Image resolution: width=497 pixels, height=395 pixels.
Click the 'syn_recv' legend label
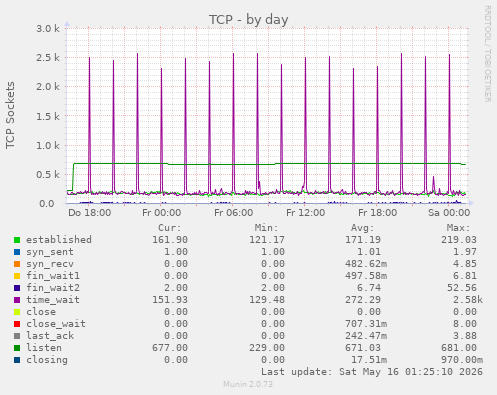tap(50, 264)
